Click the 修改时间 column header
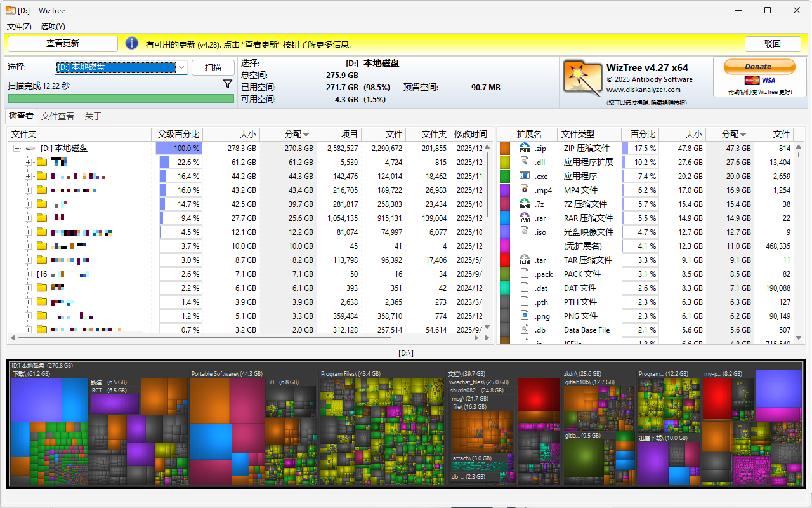The image size is (812, 508). pyautogui.click(x=470, y=134)
